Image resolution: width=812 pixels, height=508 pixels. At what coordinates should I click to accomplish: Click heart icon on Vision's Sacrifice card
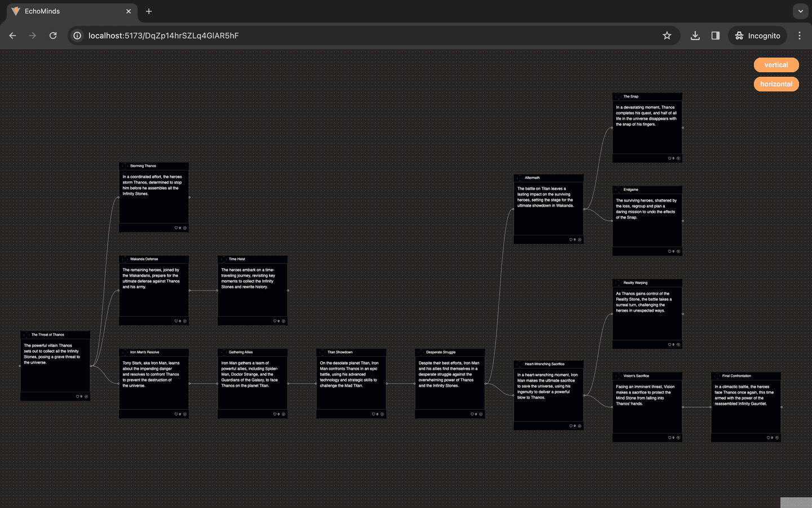tap(669, 438)
